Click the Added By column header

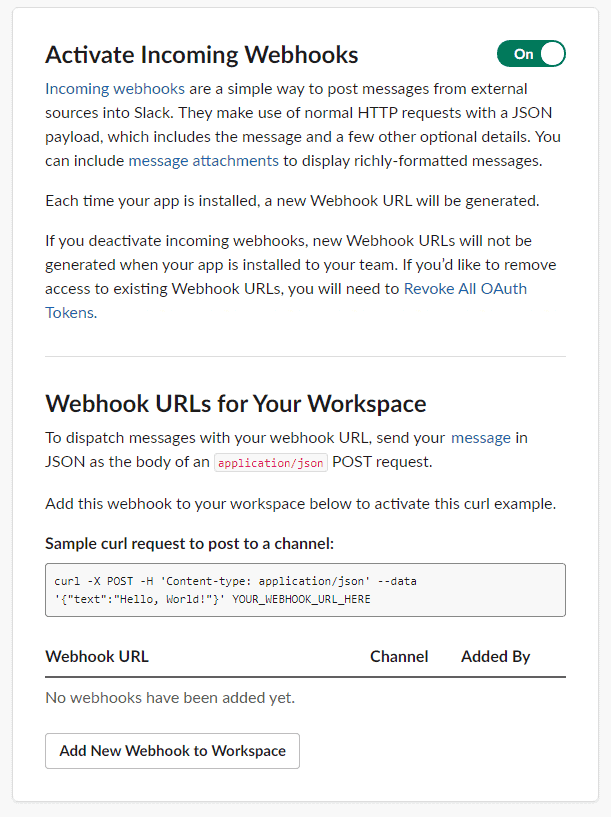(x=495, y=657)
